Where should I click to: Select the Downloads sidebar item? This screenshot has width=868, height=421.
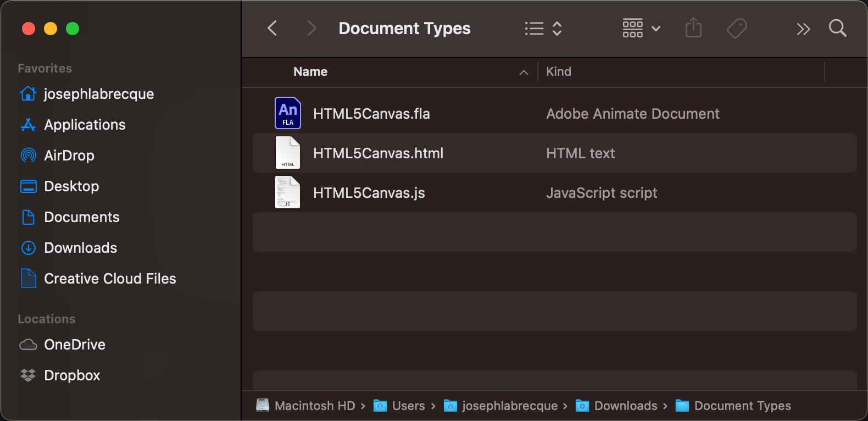pyautogui.click(x=80, y=248)
